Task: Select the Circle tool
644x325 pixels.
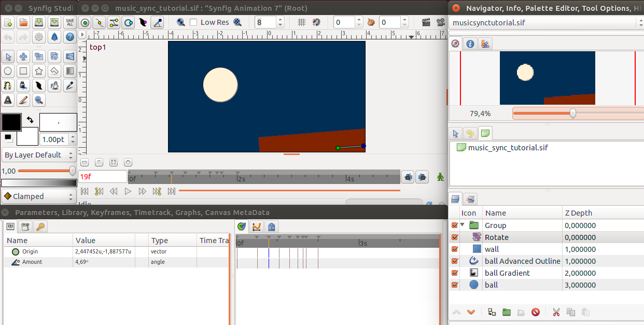Action: (x=8, y=71)
